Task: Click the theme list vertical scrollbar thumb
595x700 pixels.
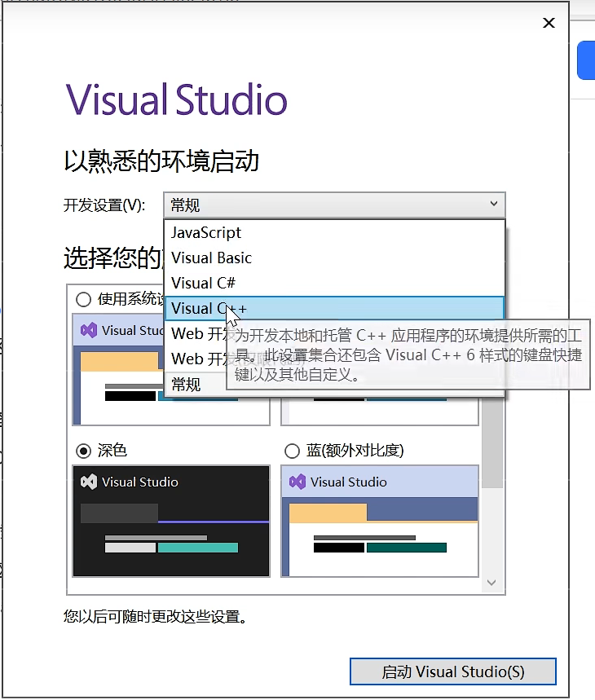Action: click(491, 442)
